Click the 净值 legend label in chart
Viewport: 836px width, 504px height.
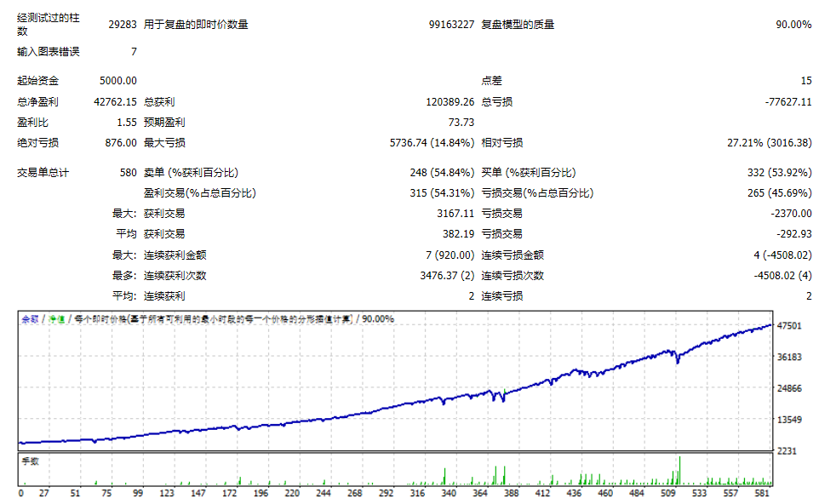56,319
